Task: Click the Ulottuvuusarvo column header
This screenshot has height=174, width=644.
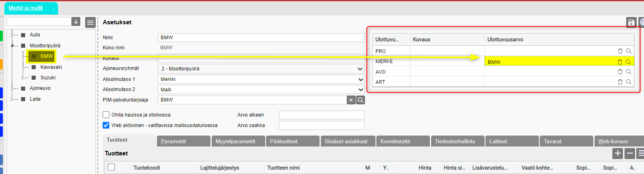Action: [x=505, y=40]
